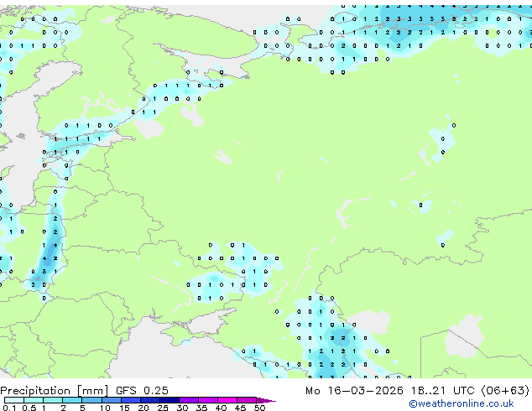Viewport: 532px width, 411px height.
Task: Click the purple arrow beyond 50 on legend
Action: tap(266, 400)
